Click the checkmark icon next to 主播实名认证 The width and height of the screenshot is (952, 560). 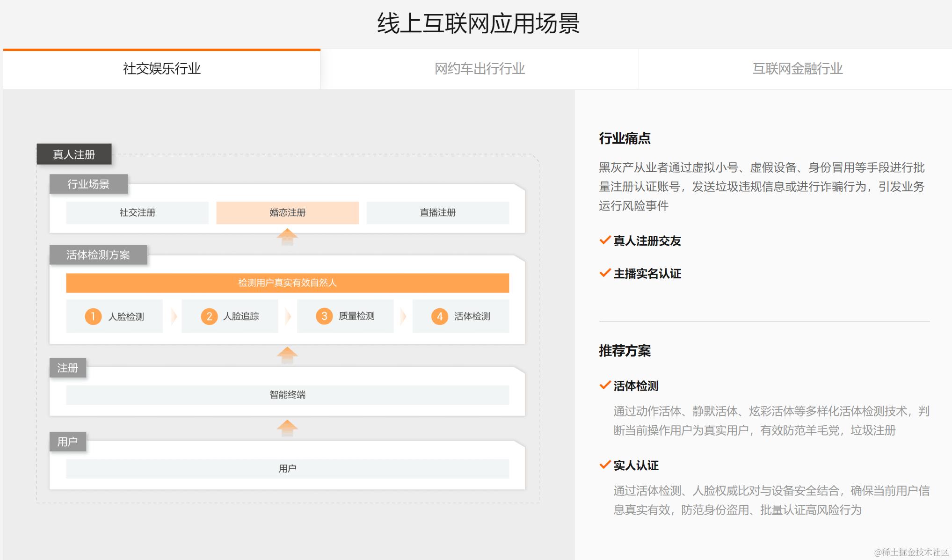click(x=605, y=273)
